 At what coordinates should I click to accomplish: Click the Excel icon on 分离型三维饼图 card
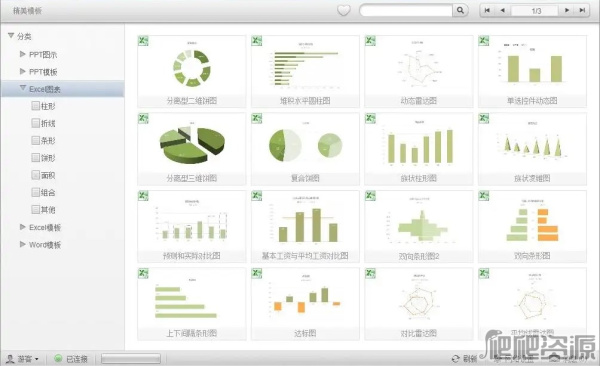pos(143,118)
